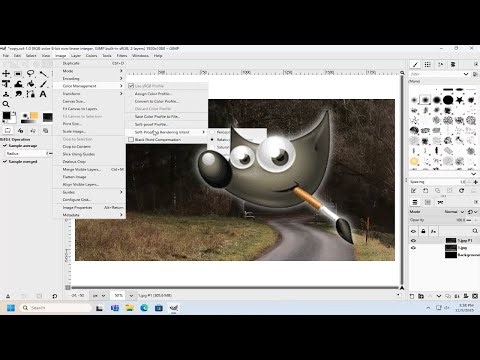The width and height of the screenshot is (480, 360).
Task: Switch to the Document History tab
Action: pos(453,64)
